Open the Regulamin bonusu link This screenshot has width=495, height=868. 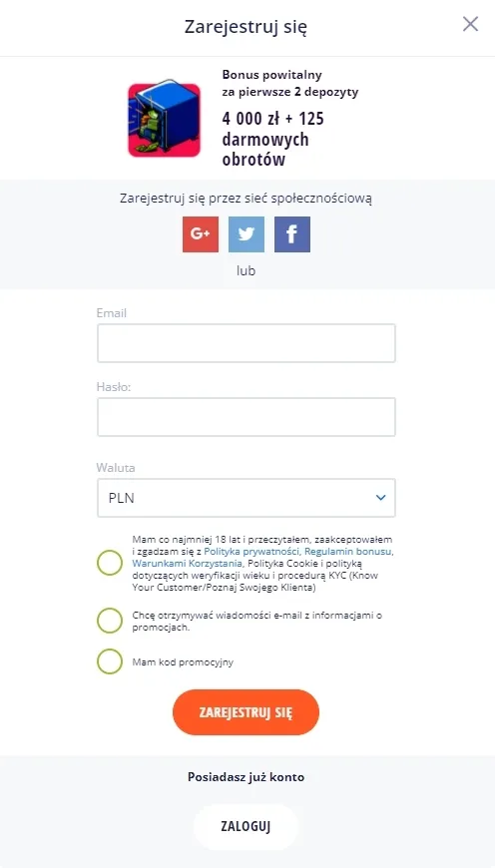349,552
